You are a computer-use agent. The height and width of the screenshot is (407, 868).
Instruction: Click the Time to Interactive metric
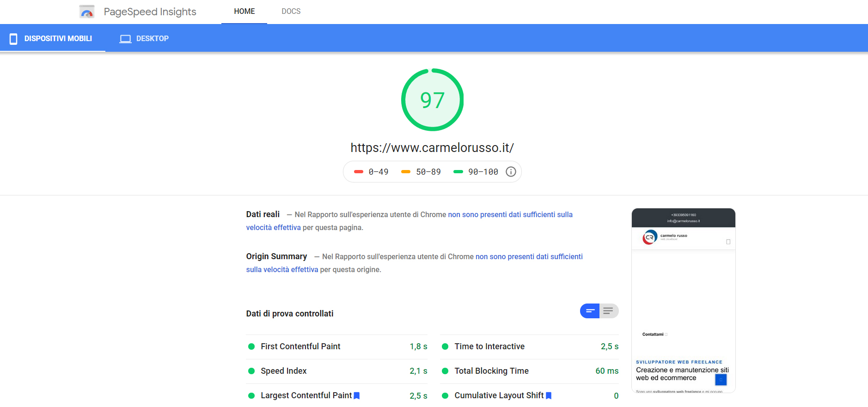tap(530, 346)
